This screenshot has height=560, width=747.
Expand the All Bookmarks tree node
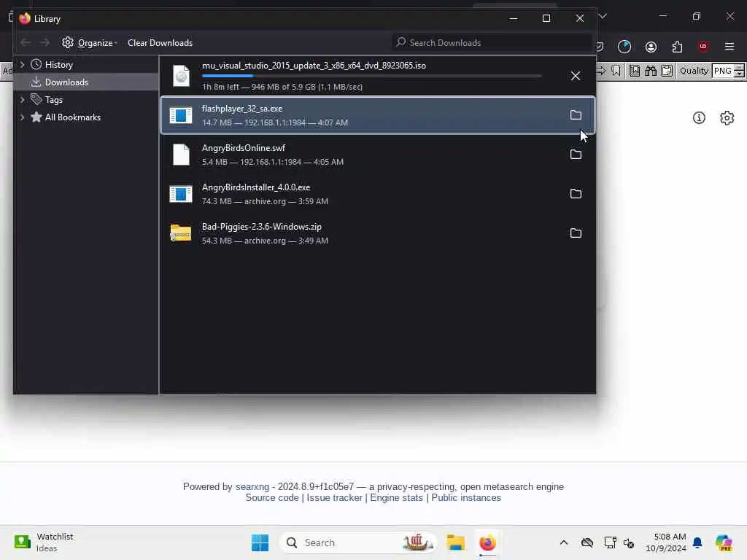pos(22,117)
